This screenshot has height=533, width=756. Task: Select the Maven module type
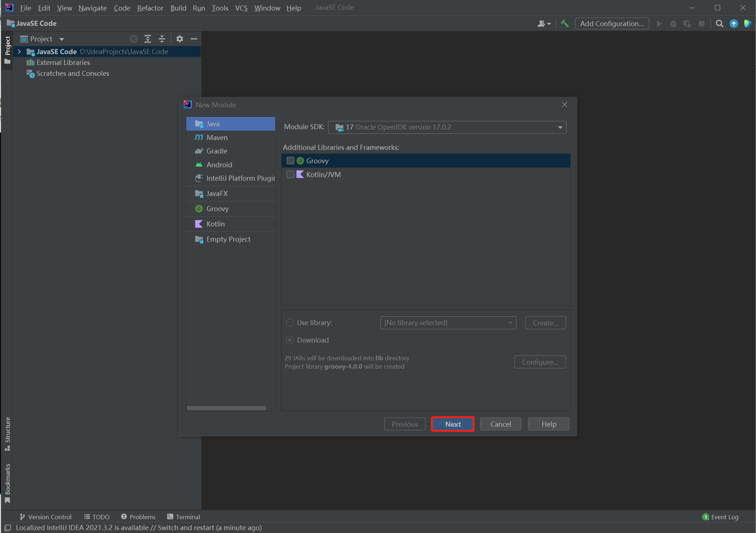216,137
